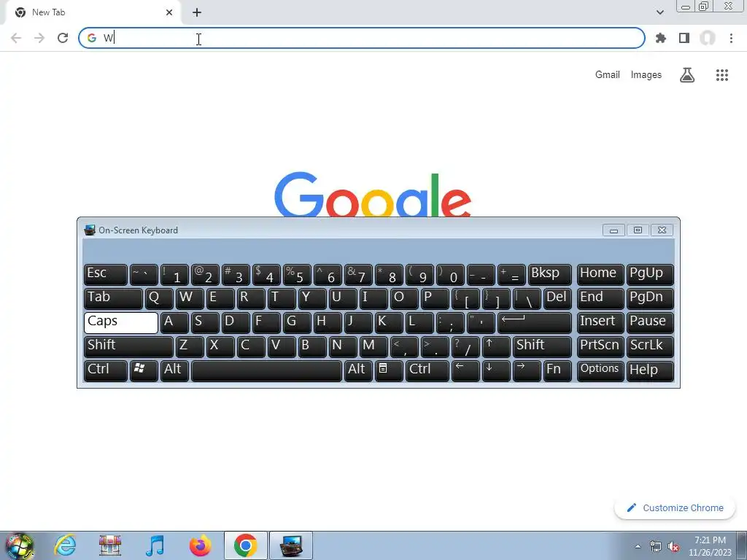Switch to On-Screen Keyboard taskbar button
The height and width of the screenshot is (560, 747).
[x=291, y=545]
